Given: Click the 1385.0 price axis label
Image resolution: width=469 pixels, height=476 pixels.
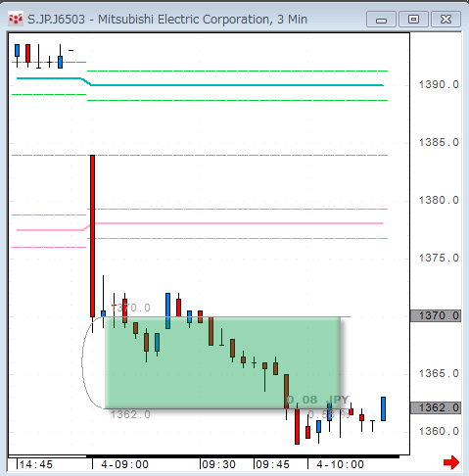Looking at the screenshot, I should pos(439,142).
